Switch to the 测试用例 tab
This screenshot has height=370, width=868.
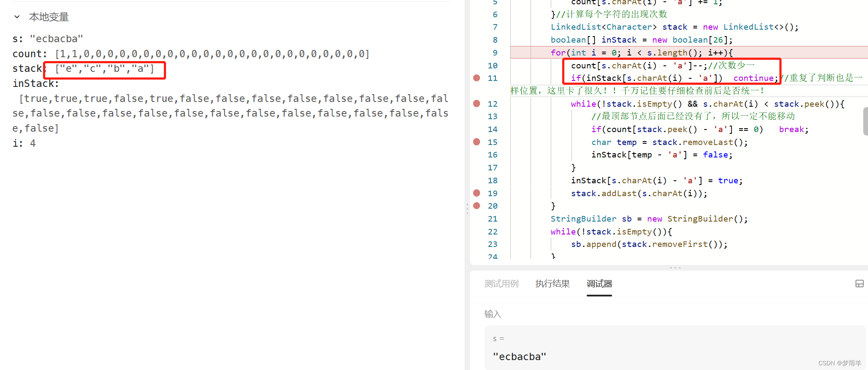coord(501,284)
